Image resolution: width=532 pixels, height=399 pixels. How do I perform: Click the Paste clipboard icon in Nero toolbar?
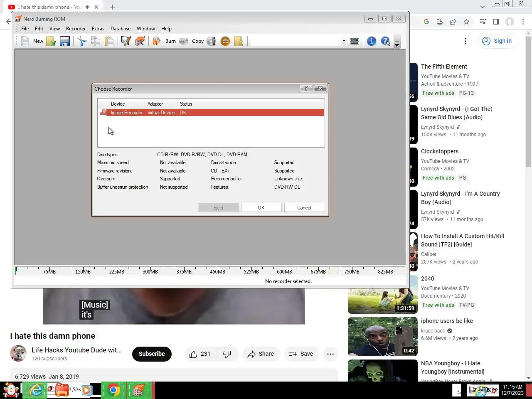click(x=109, y=41)
